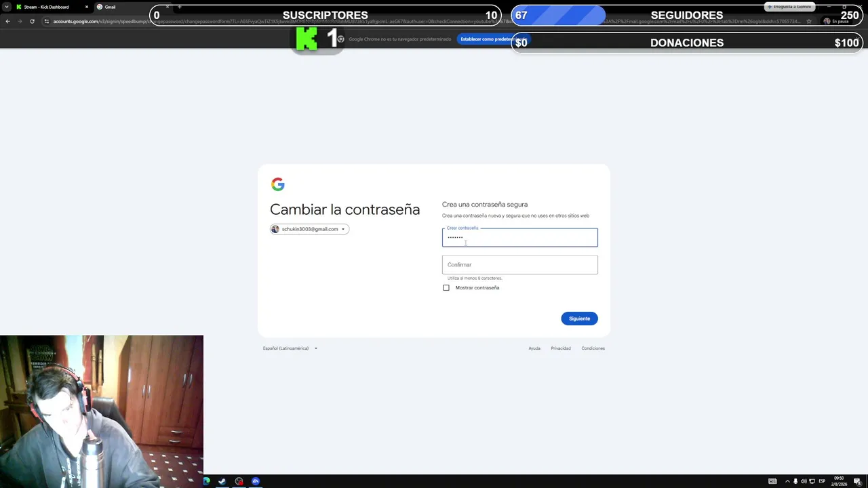The height and width of the screenshot is (488, 868).
Task: Open network settings from system tray
Action: [x=812, y=481]
